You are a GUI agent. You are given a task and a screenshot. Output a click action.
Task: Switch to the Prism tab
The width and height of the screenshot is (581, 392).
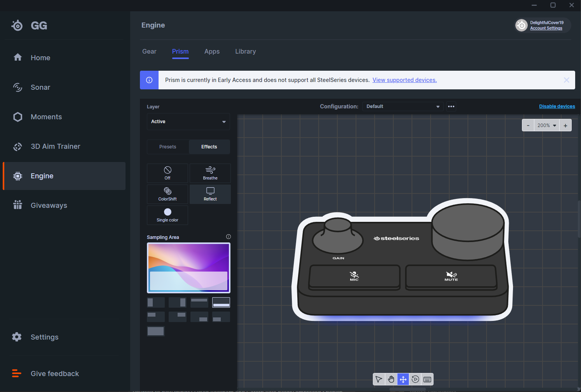[180, 51]
